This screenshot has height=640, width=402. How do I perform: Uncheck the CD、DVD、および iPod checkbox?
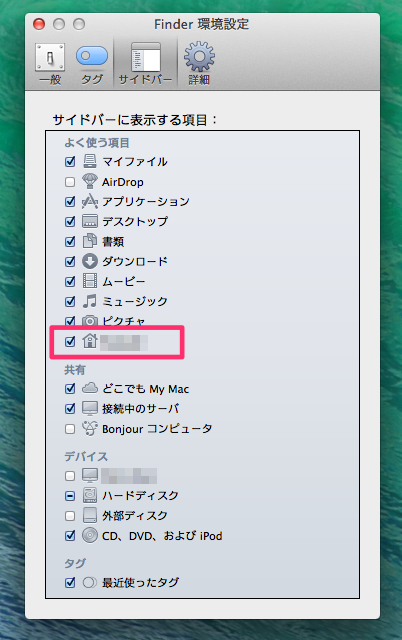[70, 536]
